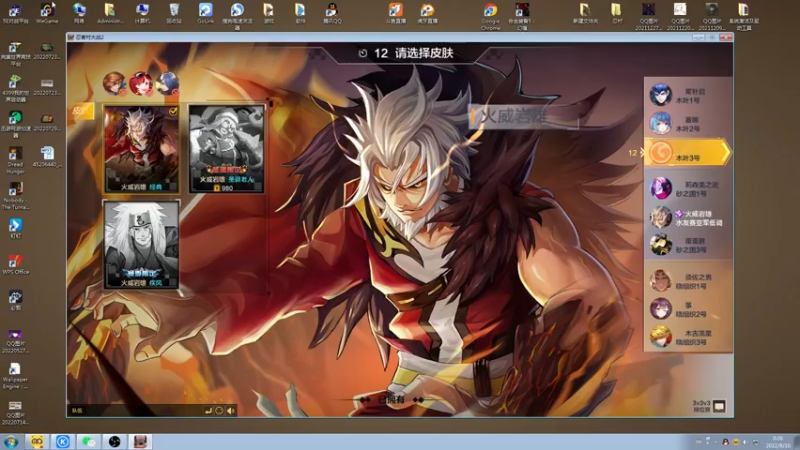The width and height of the screenshot is (800, 450).
Task: Click the 火威岩雄 skin name banner
Action: 523,116
